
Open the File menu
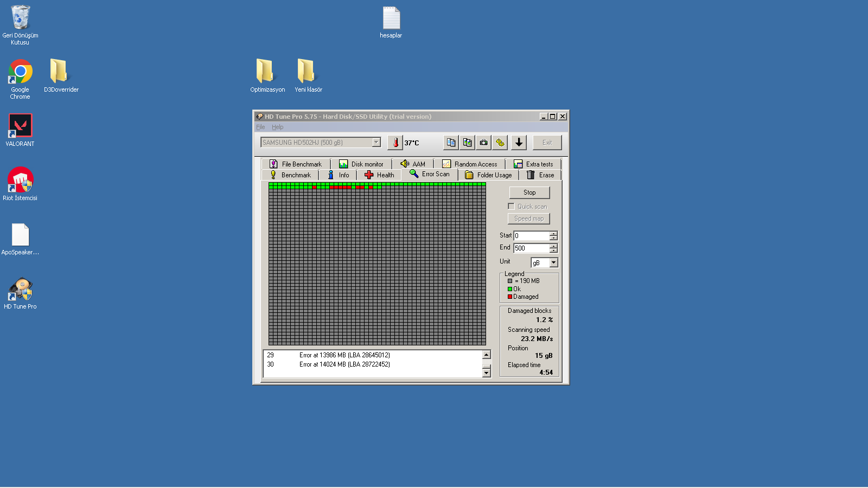260,127
